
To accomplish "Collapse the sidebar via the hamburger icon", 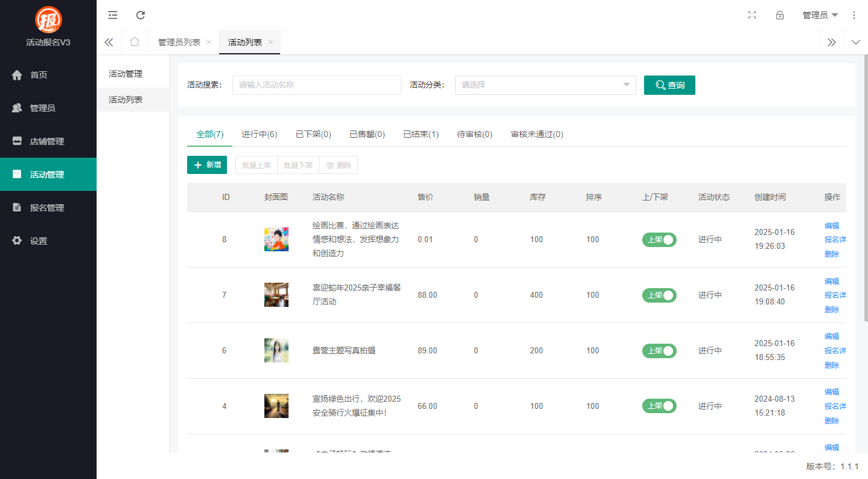I will pos(112,14).
